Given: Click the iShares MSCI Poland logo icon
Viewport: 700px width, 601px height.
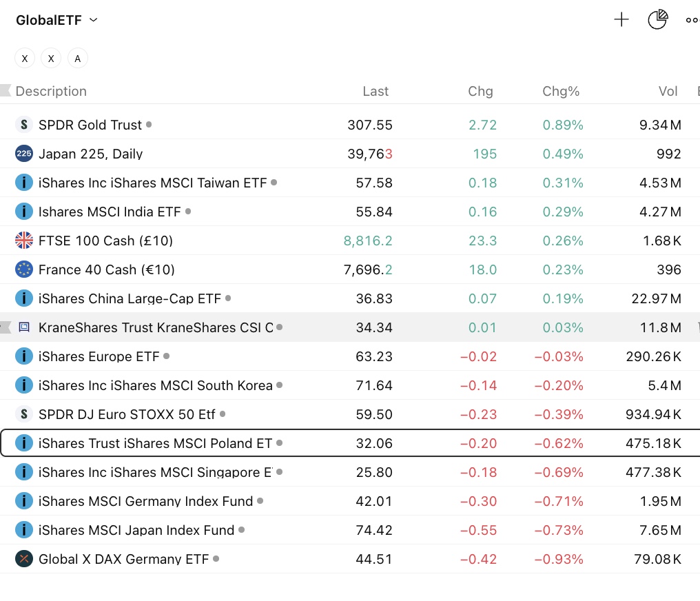Looking at the screenshot, I should point(24,443).
